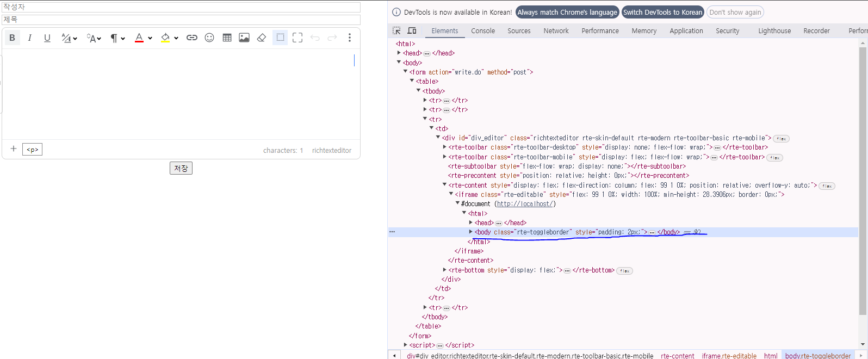The height and width of the screenshot is (359, 868).
Task: Go to the Performance tab
Action: pyautogui.click(x=600, y=31)
